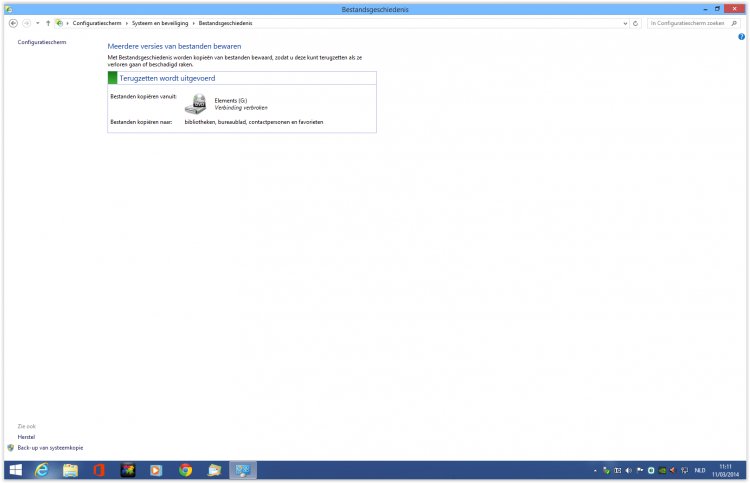Expand arrow after the address bar icon

click(x=67, y=23)
